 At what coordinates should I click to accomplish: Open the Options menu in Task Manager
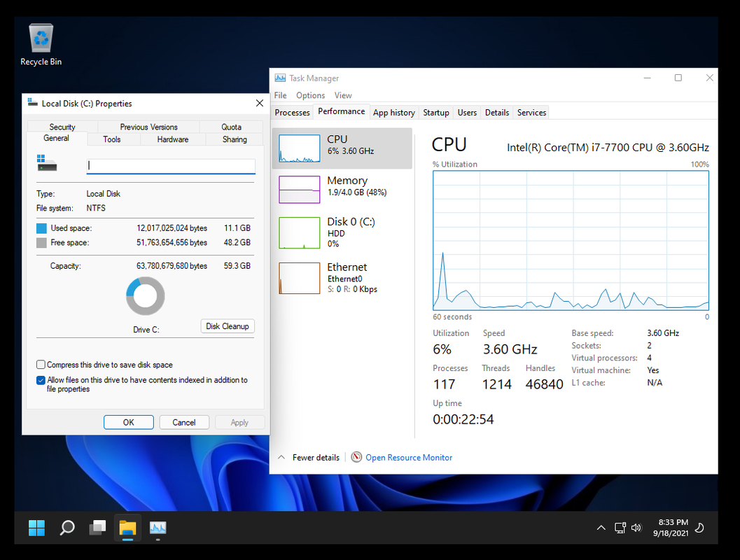click(x=311, y=95)
